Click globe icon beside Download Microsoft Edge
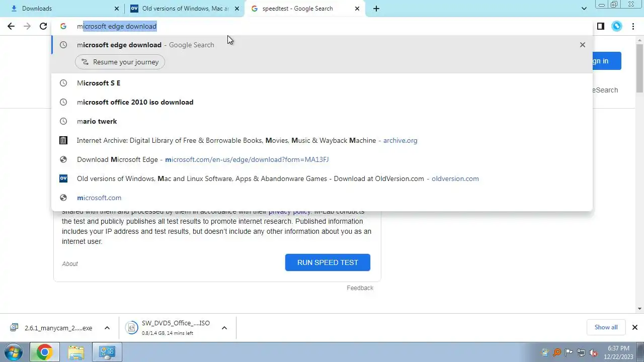This screenshot has width=644, height=362. point(63,159)
